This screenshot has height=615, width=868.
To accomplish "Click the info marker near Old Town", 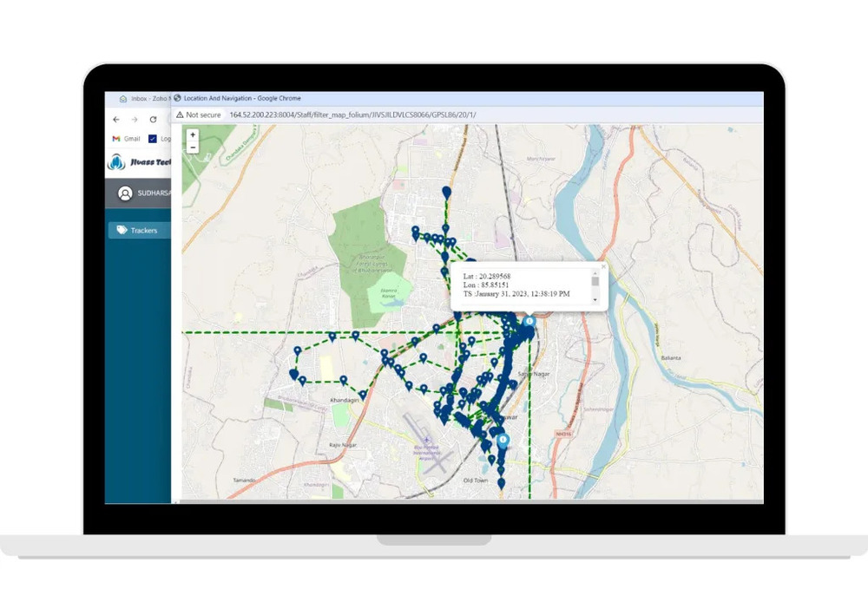I will pyautogui.click(x=502, y=441).
